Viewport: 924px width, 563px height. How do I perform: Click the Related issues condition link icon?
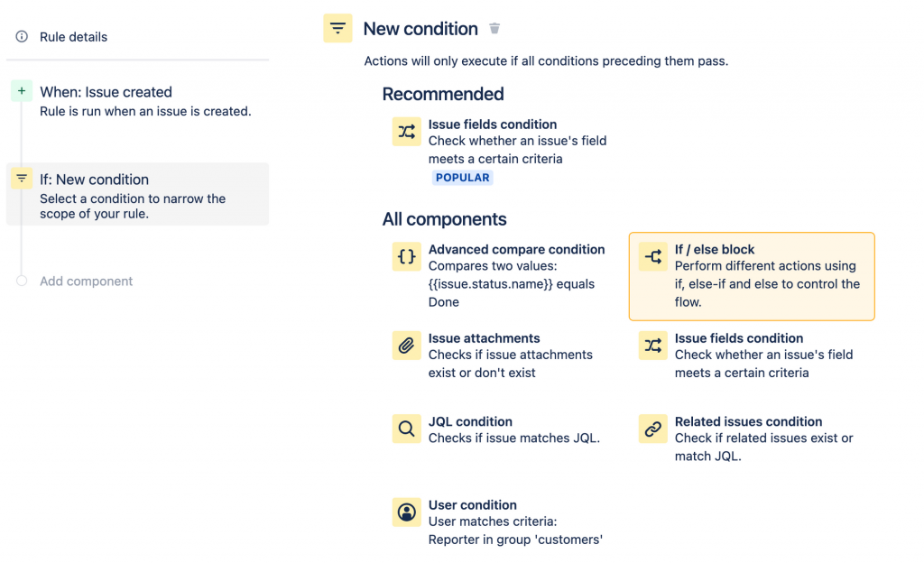pos(653,429)
